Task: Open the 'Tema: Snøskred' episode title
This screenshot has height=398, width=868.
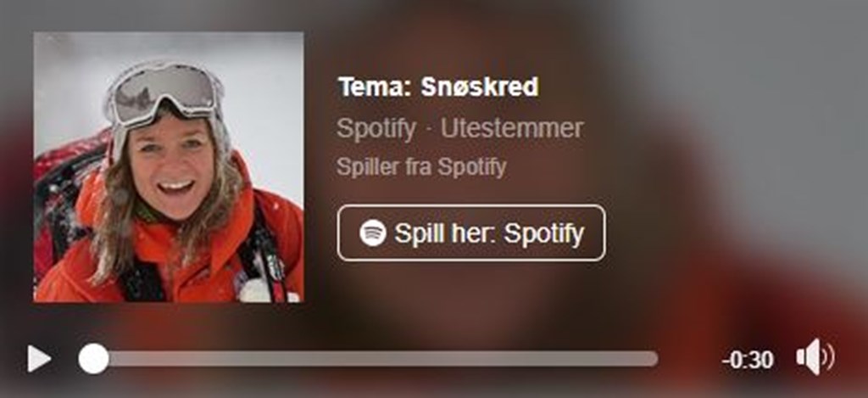Action: coord(438,87)
